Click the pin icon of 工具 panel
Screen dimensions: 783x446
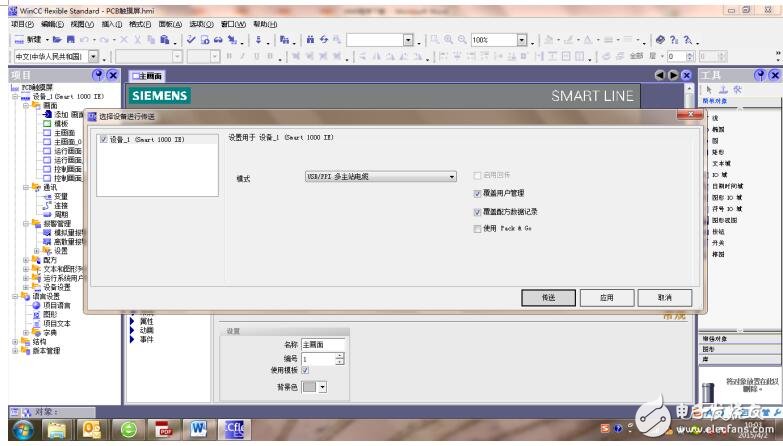point(760,75)
